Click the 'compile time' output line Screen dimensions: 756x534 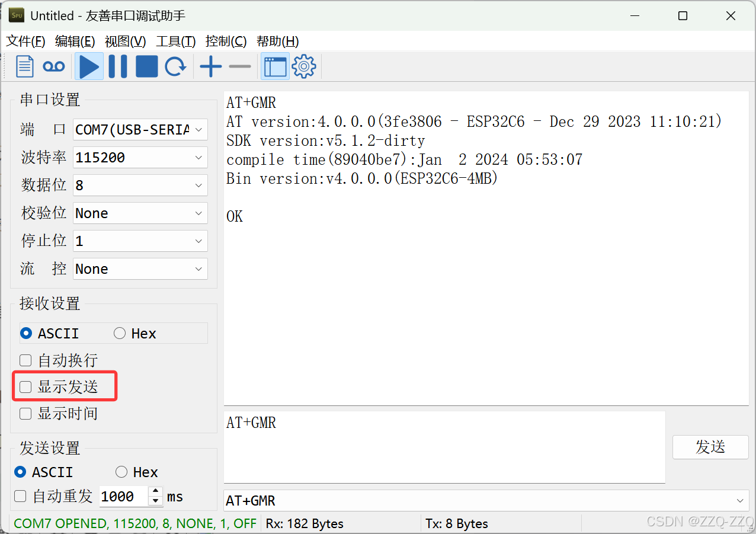[x=404, y=160]
